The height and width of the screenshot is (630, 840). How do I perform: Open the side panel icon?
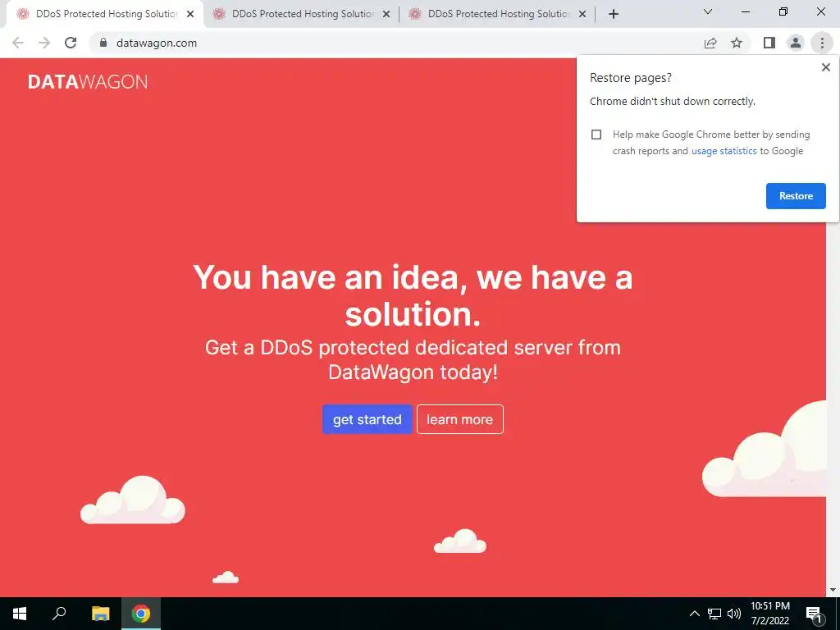[x=769, y=43]
